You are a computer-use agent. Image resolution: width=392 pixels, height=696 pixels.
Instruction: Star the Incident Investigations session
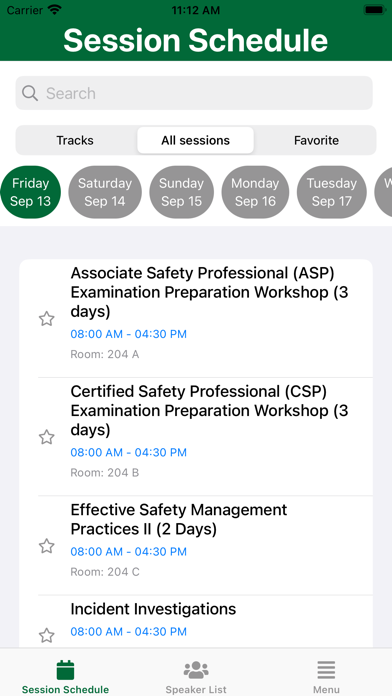click(47, 636)
